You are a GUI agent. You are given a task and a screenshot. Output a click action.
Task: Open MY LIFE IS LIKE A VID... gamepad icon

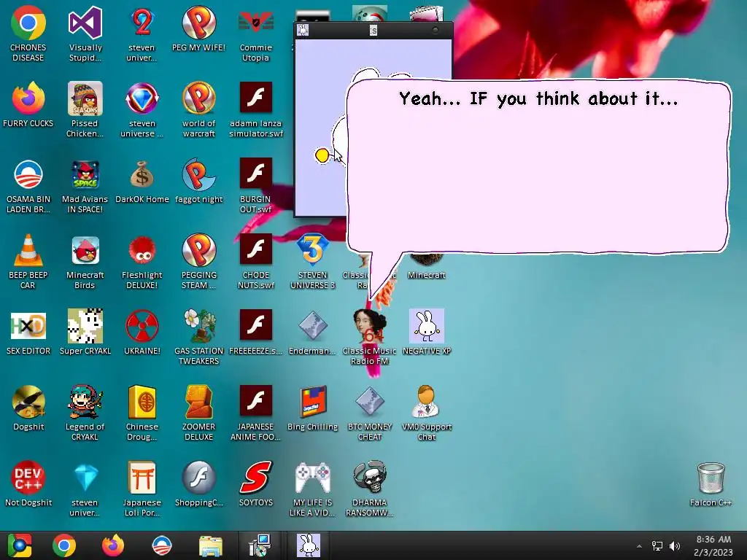pos(312,489)
